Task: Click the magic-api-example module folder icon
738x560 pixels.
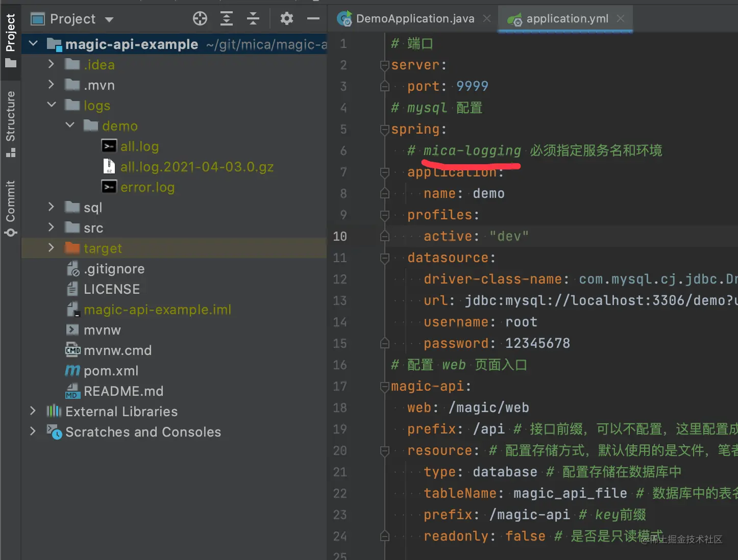Action: pyautogui.click(x=54, y=44)
